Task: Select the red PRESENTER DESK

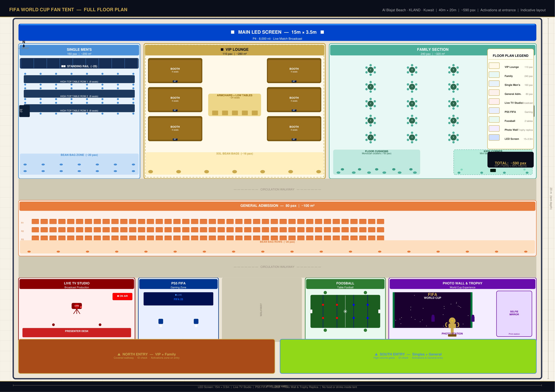Action: coord(77,333)
